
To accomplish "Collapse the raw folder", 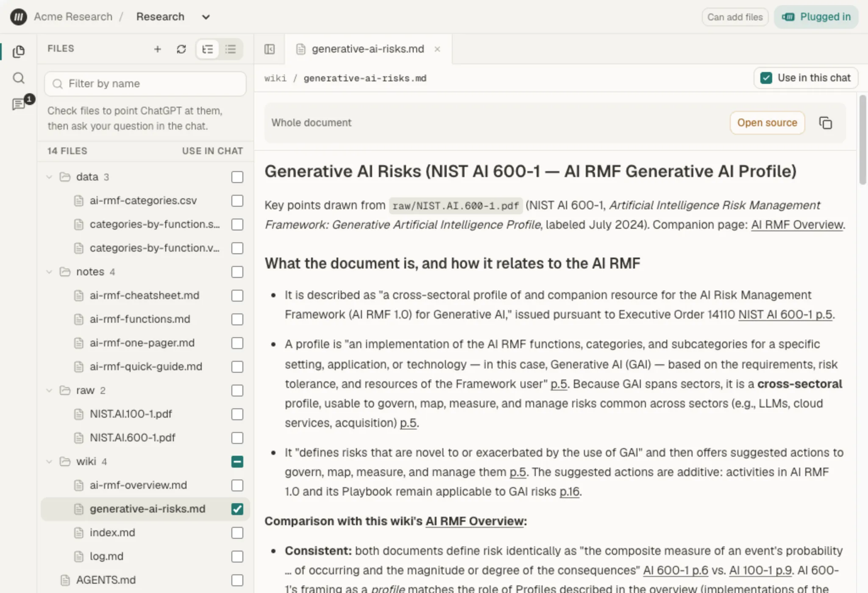I will click(x=49, y=390).
